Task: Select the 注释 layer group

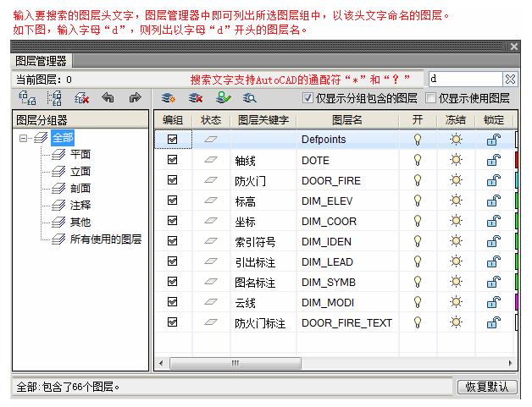Action: pos(80,206)
